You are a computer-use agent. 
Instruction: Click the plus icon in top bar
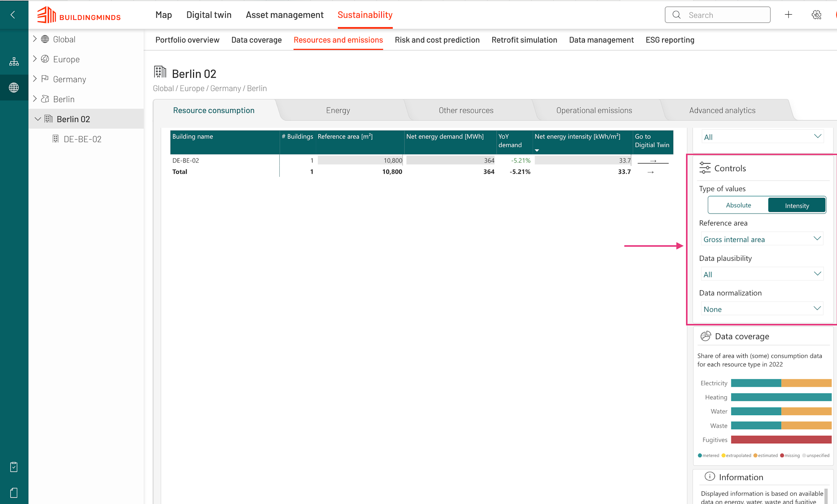[788, 15]
